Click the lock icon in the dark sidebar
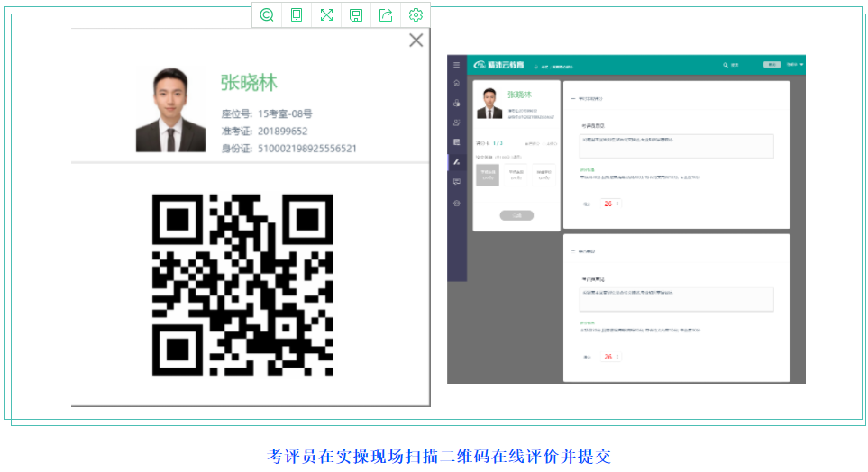 coord(457,103)
